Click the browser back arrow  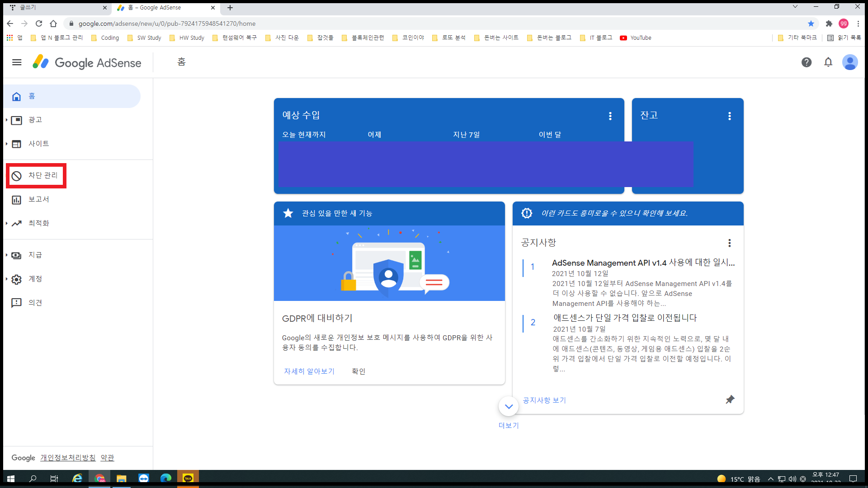click(10, 23)
